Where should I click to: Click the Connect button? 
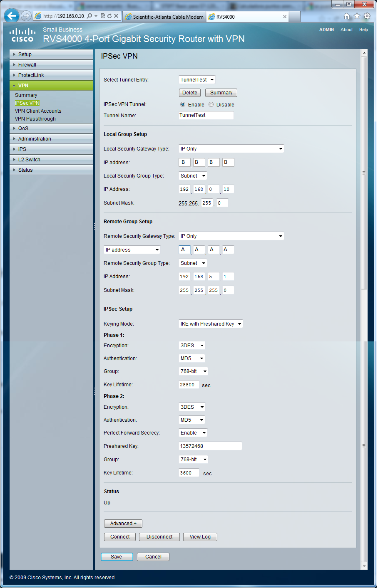pos(120,537)
